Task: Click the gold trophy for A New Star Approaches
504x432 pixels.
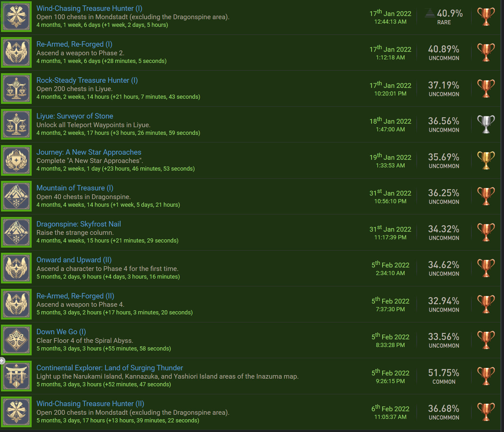Action: 486,160
